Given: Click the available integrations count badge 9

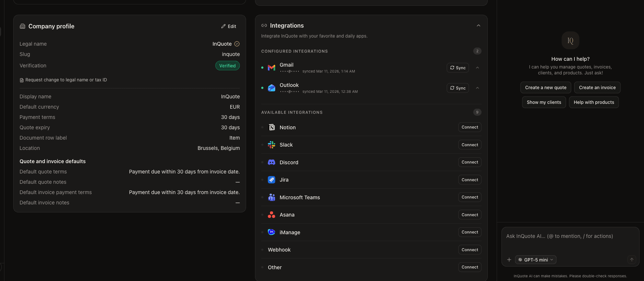Looking at the screenshot, I should (x=477, y=112).
